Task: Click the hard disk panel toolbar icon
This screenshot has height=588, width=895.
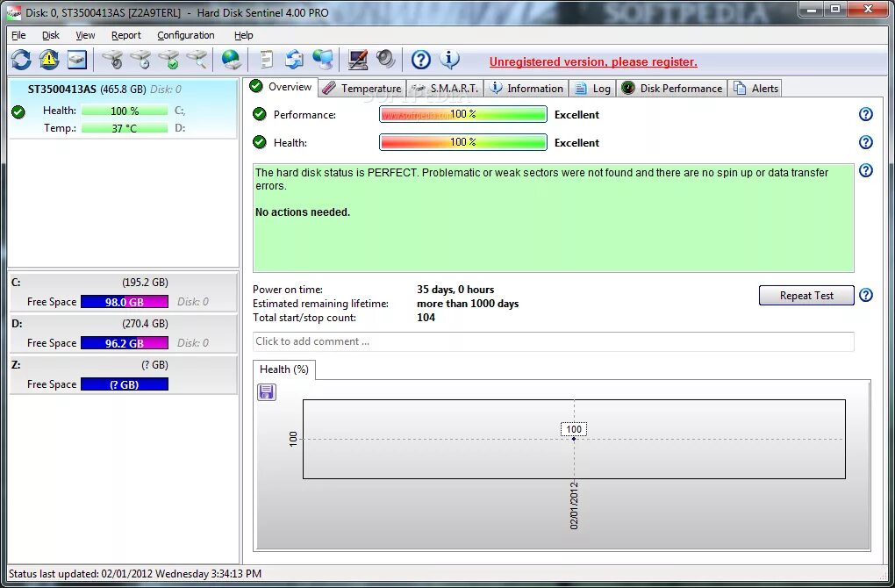Action: coord(77,60)
